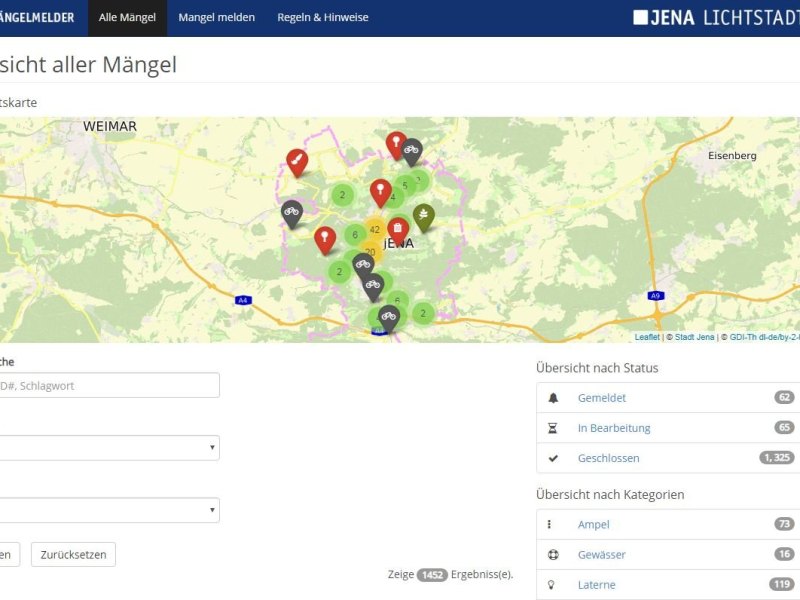Open the second filter dropdown above Zurücksetzen
Screen dimensions: 800x600
109,510
